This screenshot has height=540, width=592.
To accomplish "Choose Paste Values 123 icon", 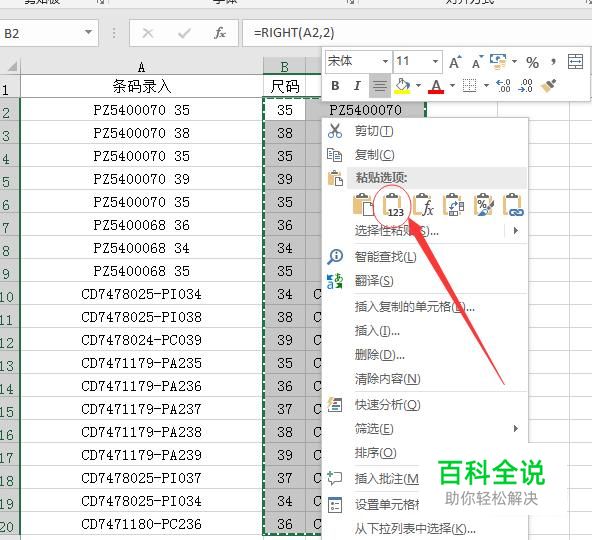I will (392, 205).
